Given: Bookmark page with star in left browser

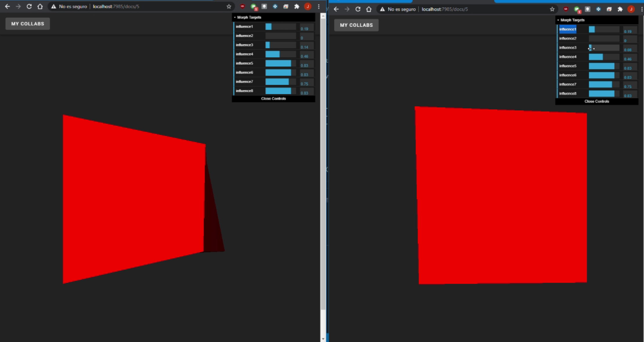Looking at the screenshot, I should pyautogui.click(x=229, y=6).
